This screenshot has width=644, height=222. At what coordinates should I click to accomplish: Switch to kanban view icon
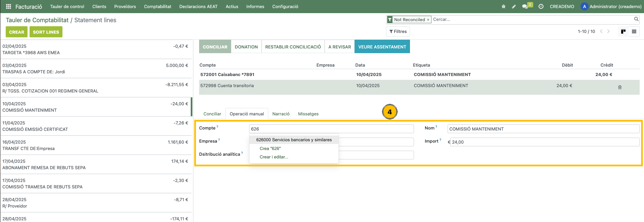click(623, 31)
